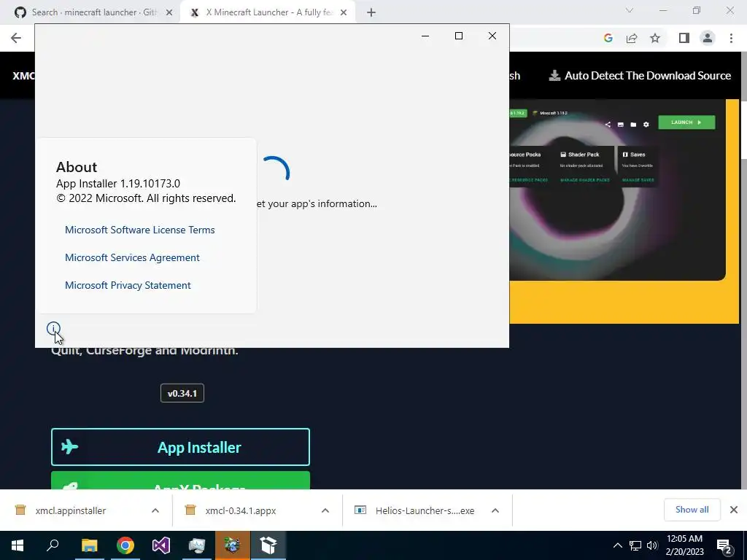Open the Helios-Launcher exe download item
Image resolution: width=747 pixels, height=560 pixels.
coord(425,510)
